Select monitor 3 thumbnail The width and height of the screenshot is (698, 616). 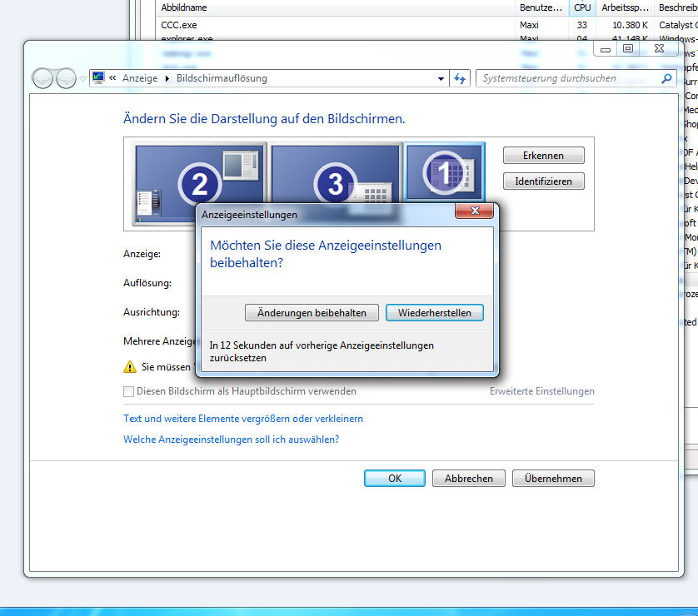pyautogui.click(x=336, y=173)
